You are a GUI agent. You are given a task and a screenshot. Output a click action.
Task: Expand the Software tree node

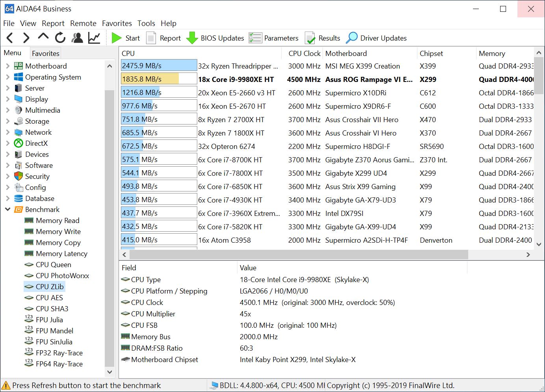7,165
